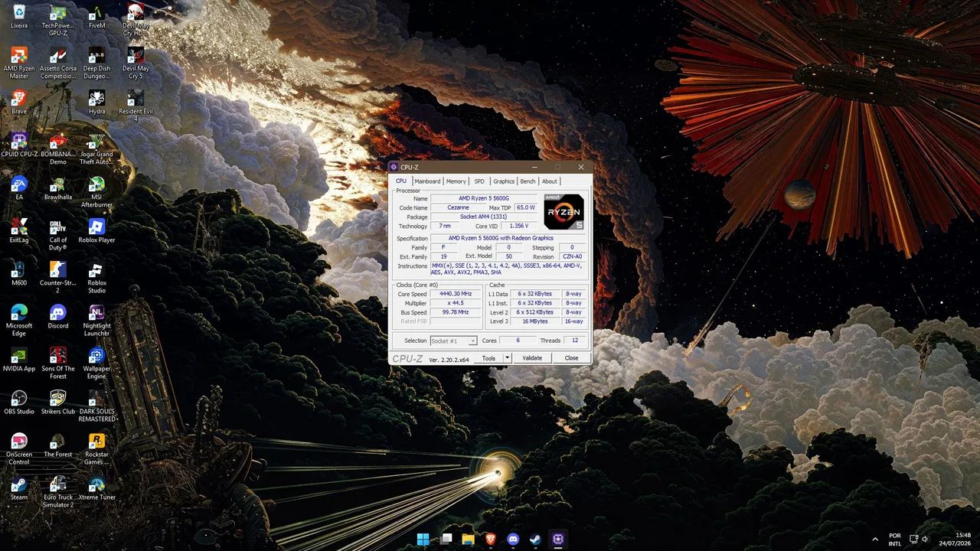Screen dimensions: 980x551
Task: Open the BOMBANANA Demo shortcut
Action: (x=58, y=149)
